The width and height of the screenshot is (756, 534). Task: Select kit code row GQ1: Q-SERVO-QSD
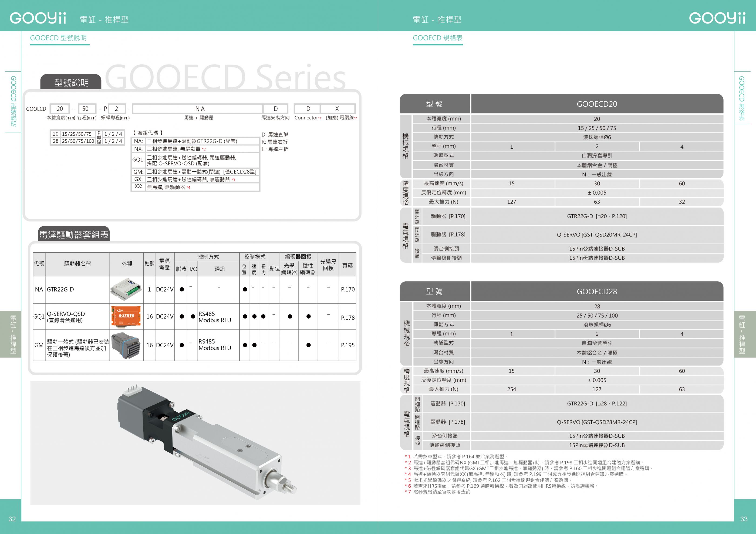click(x=195, y=160)
